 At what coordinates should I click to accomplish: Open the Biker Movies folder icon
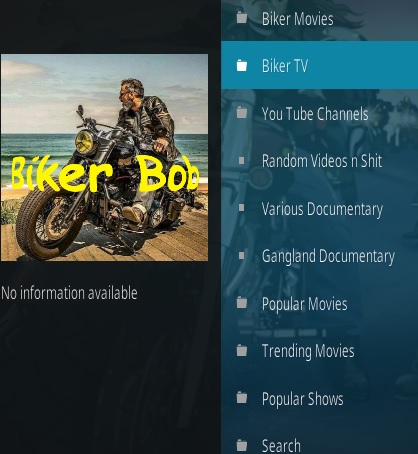pos(242,18)
